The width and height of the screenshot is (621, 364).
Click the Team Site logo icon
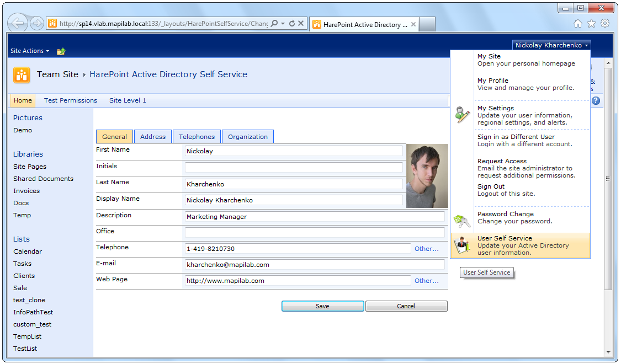(x=22, y=75)
